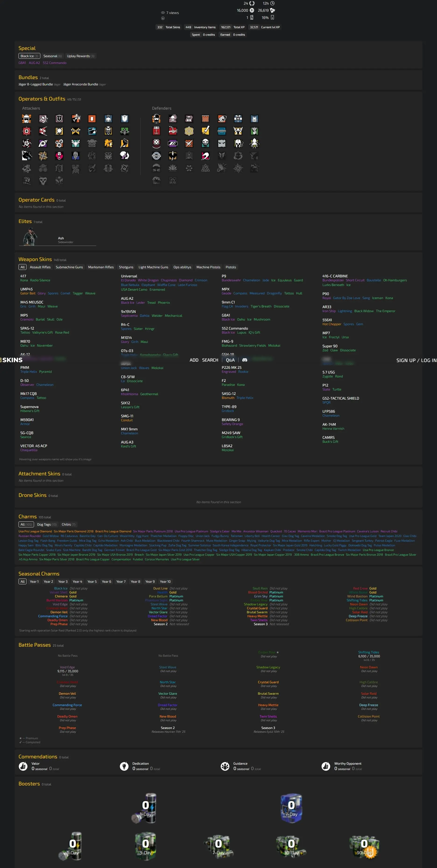
Task: Open the Discord icon in navigation bar
Action: 245,360
